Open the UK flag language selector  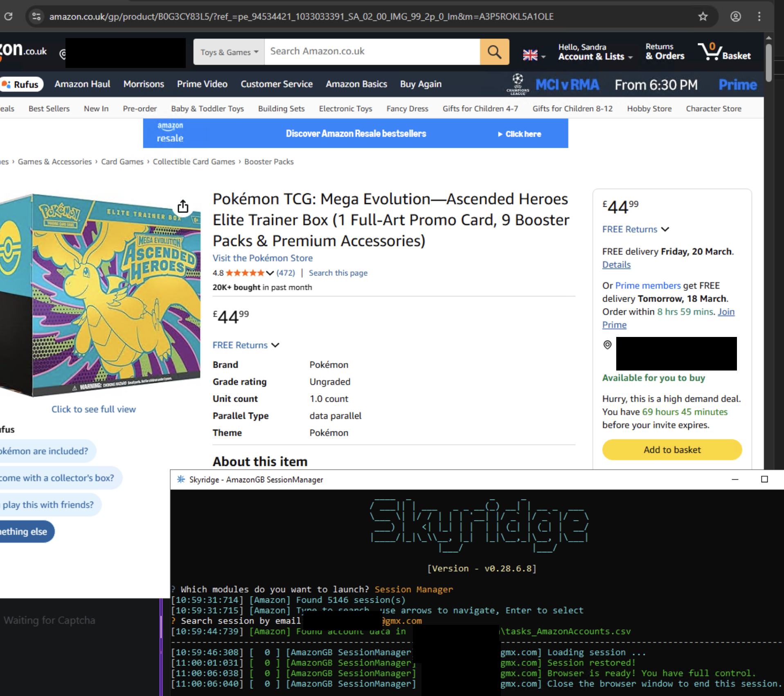click(x=534, y=55)
